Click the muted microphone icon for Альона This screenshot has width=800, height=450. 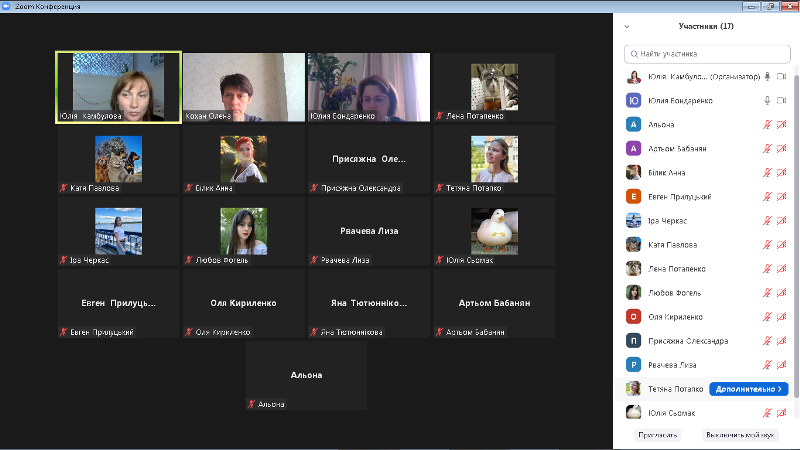tap(767, 124)
